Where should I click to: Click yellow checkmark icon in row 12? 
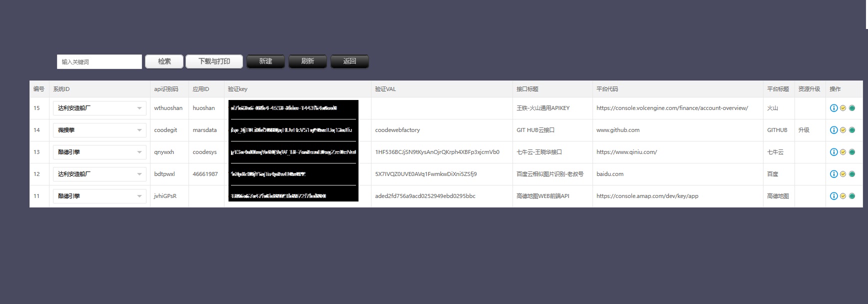click(843, 174)
